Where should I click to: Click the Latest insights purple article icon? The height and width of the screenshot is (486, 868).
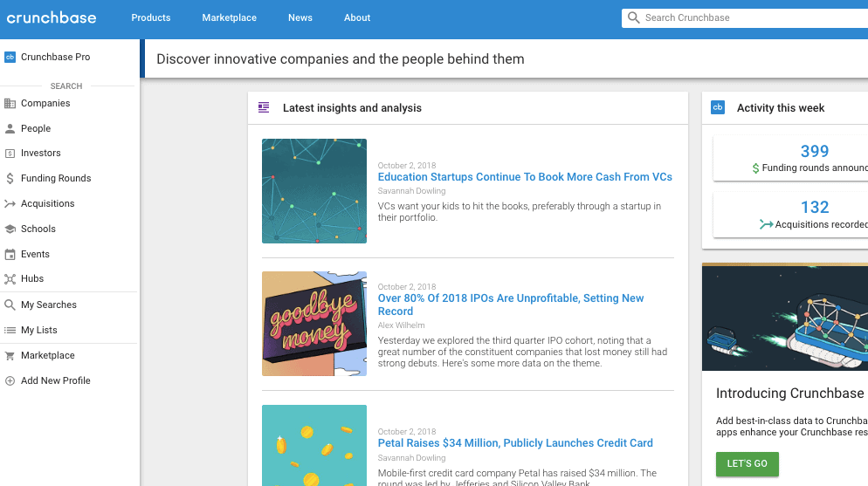(264, 107)
